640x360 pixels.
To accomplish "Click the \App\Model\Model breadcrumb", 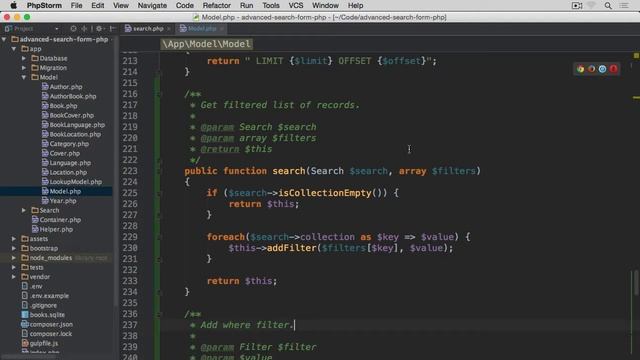I will point(206,44).
